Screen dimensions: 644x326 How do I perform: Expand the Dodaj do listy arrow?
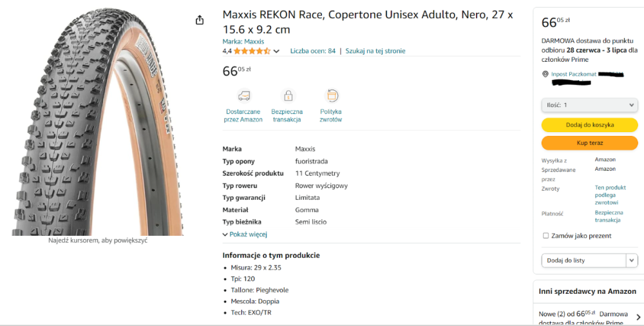pos(632,260)
